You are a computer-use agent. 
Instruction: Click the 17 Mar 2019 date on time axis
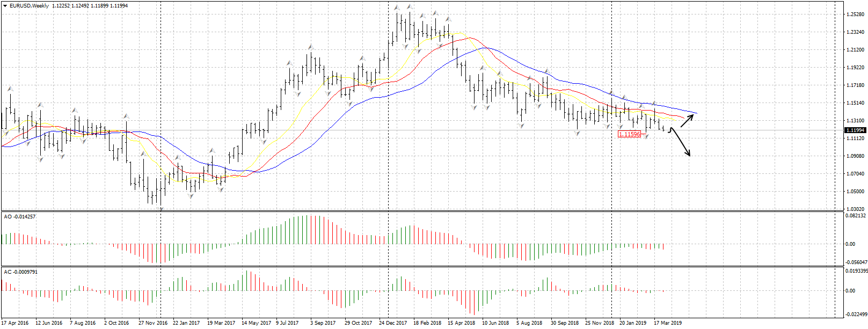pyautogui.click(x=667, y=323)
